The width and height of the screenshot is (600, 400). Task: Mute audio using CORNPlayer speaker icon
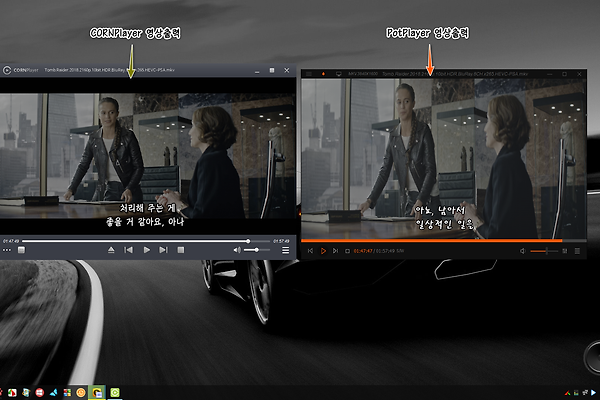pyautogui.click(x=235, y=249)
